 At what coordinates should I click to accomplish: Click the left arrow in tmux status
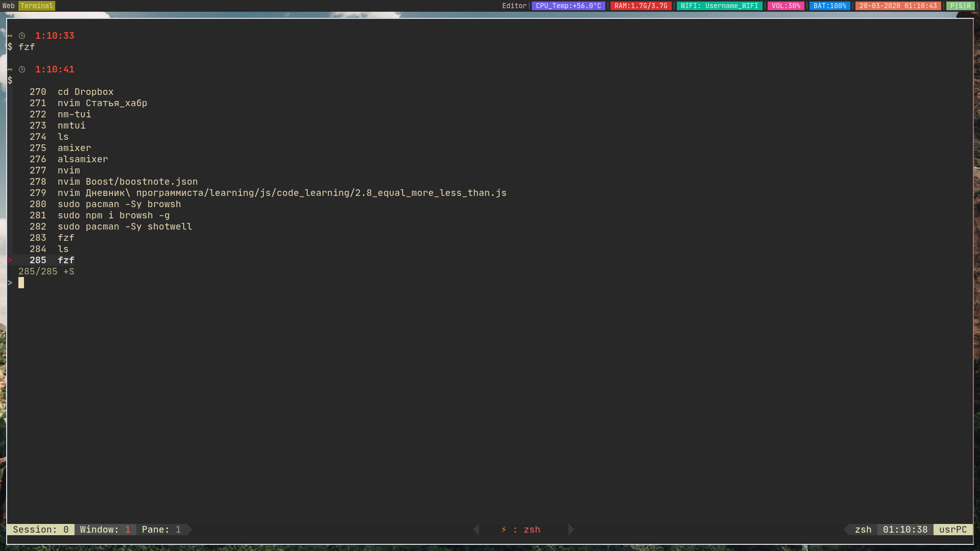pos(476,530)
